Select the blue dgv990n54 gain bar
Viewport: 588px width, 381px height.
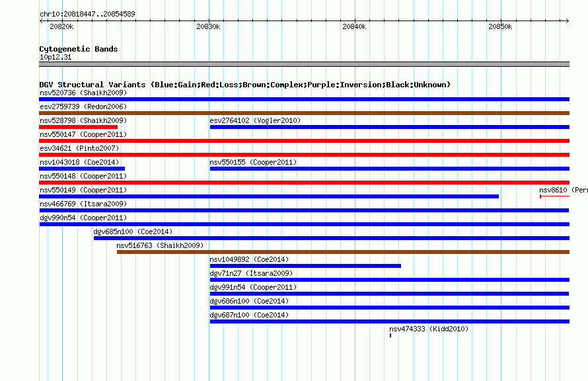304,224
